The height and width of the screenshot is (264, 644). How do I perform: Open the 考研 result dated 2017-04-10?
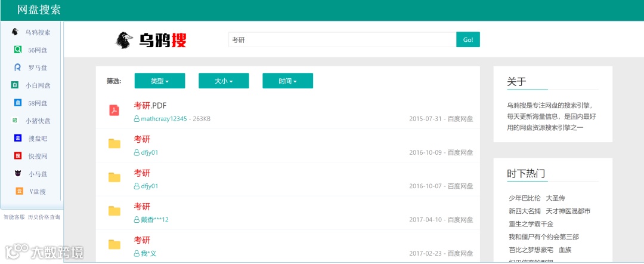[142, 207]
